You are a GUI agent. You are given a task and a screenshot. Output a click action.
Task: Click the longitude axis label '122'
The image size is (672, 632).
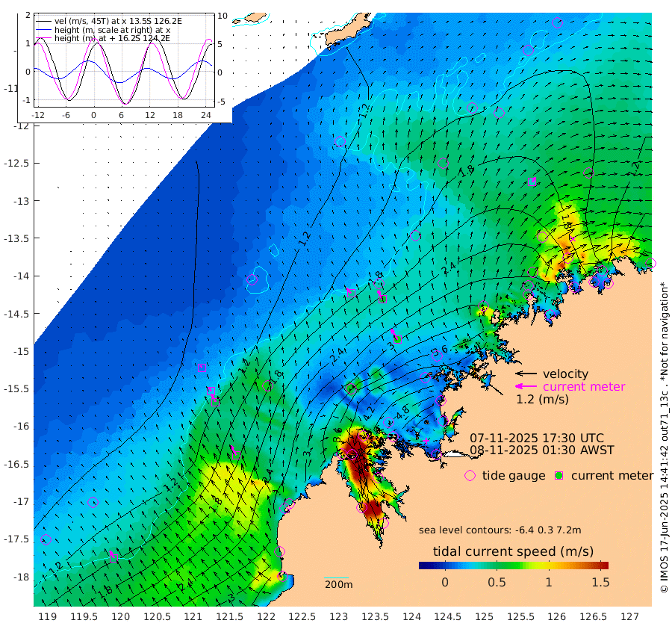[x=266, y=616]
